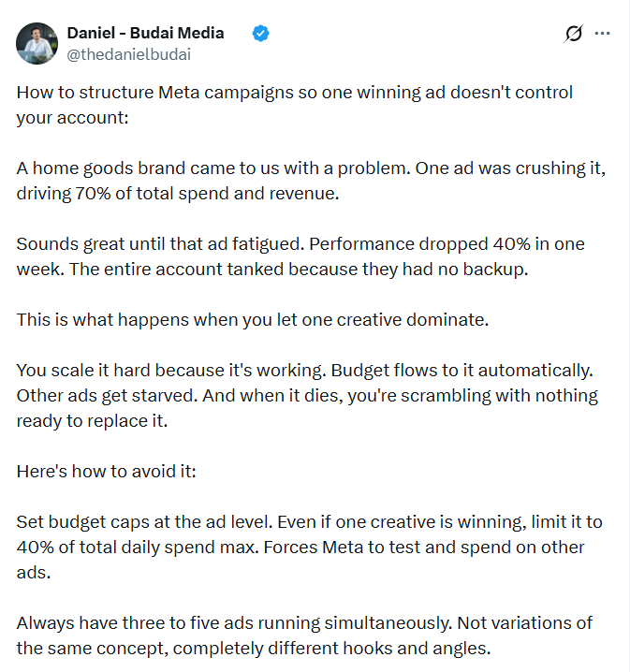Click the 'Here's how to avoid it:' line
630x672 pixels.
pos(107,472)
